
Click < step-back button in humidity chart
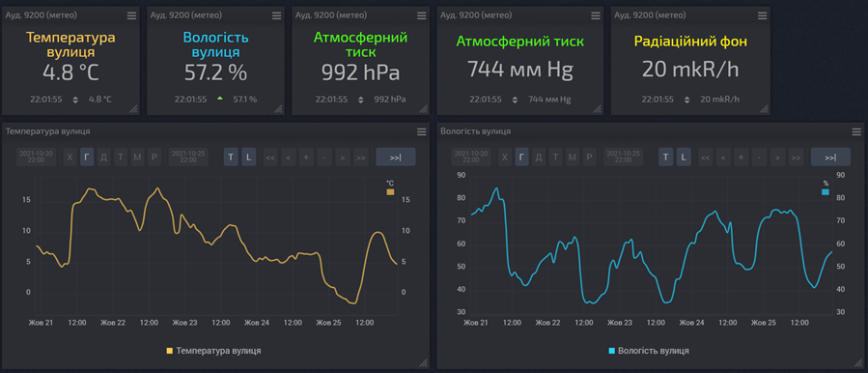click(x=722, y=158)
